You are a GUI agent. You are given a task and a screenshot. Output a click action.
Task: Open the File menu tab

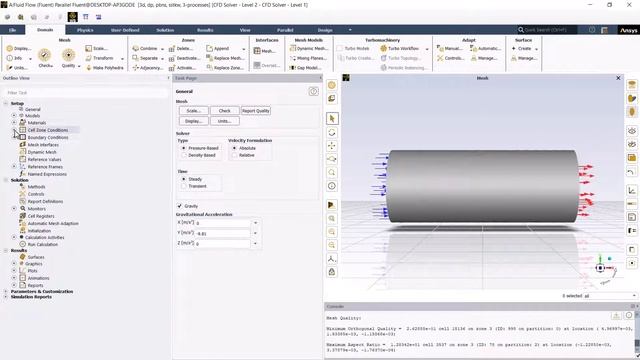coord(12,30)
